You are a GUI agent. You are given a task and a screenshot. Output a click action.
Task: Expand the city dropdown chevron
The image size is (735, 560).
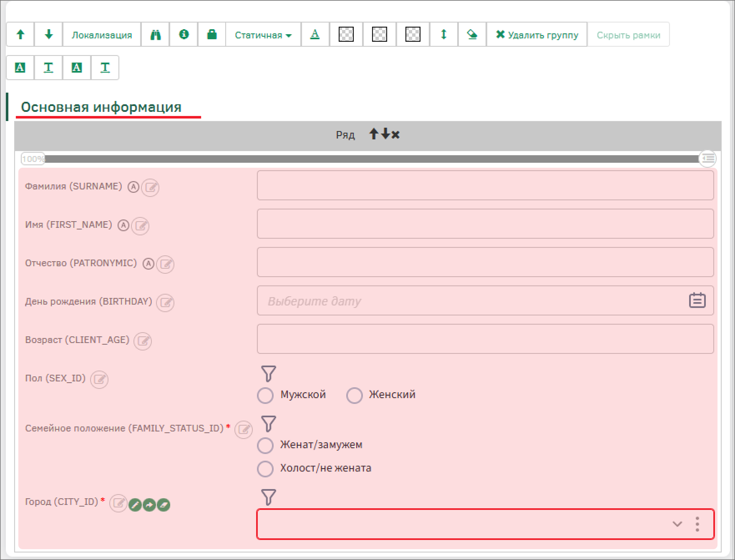677,524
